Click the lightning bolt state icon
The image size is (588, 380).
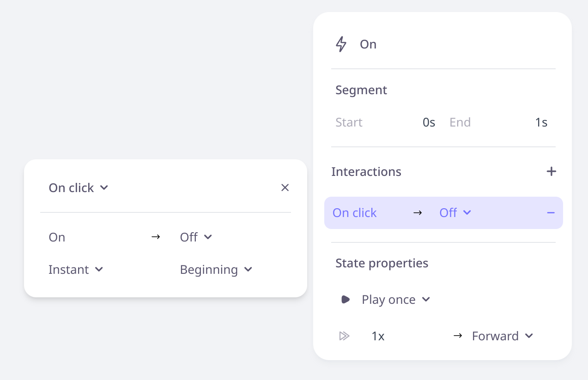[341, 44]
